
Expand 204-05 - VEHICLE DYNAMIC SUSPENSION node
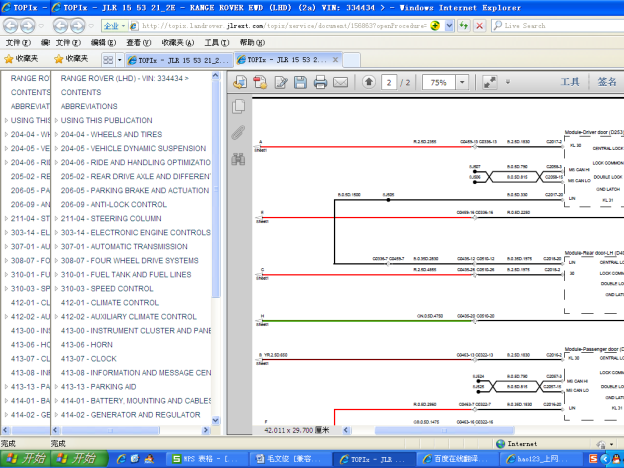click(x=57, y=148)
